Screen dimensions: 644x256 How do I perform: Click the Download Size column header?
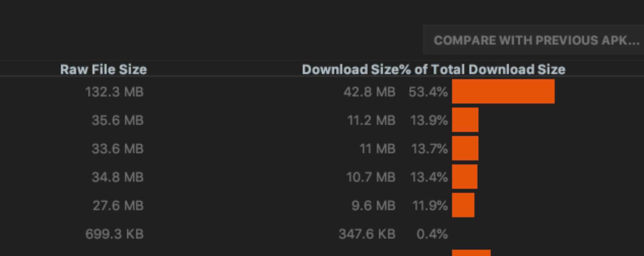click(350, 69)
